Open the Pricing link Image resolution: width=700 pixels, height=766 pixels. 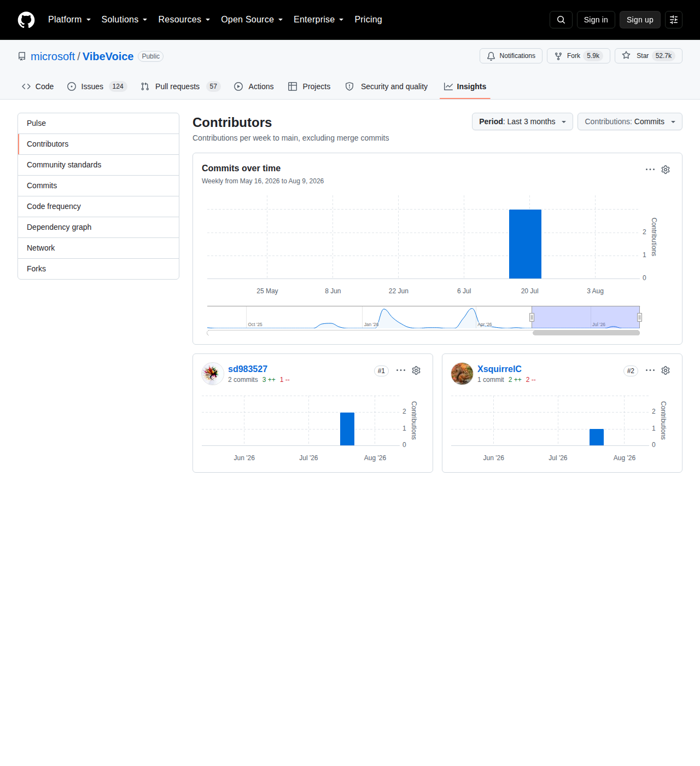[368, 20]
